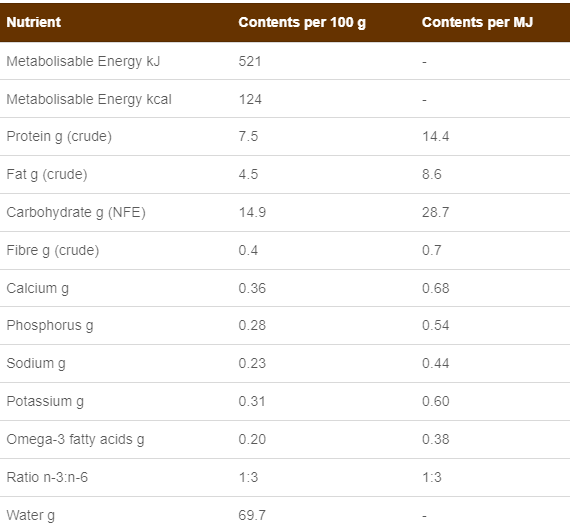Click the Fat g (crude) label

tap(47, 174)
